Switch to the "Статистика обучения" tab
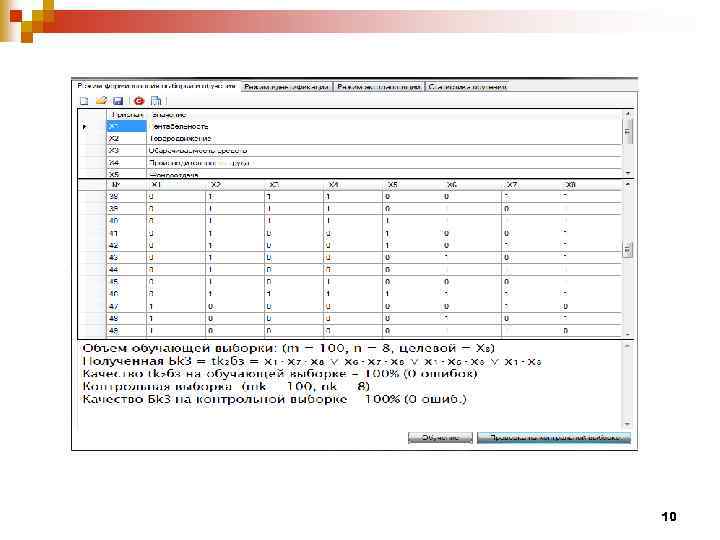 click(467, 86)
